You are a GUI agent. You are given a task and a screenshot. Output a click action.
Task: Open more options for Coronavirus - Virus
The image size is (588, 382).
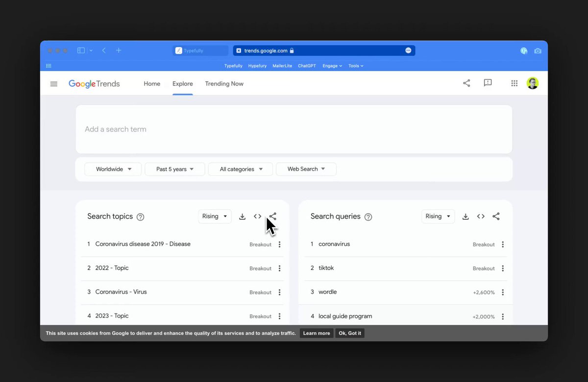click(279, 292)
